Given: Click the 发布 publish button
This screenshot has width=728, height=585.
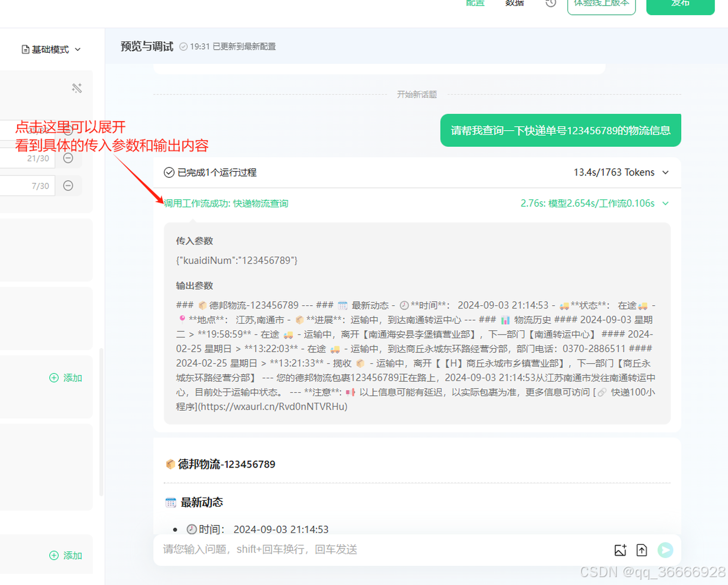Looking at the screenshot, I should pyautogui.click(x=680, y=5).
